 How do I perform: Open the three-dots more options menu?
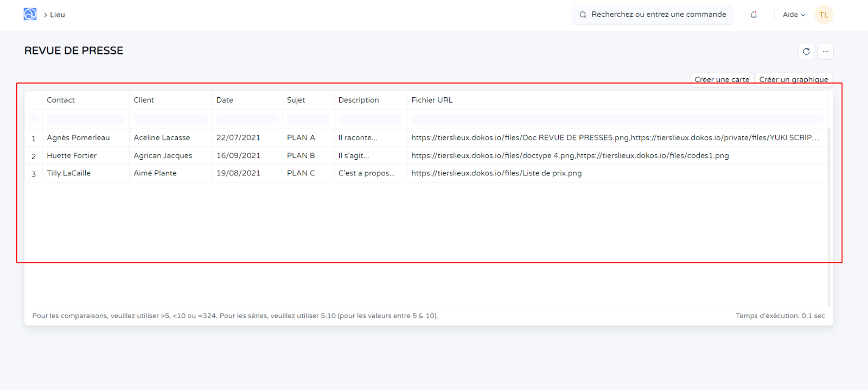pos(825,51)
